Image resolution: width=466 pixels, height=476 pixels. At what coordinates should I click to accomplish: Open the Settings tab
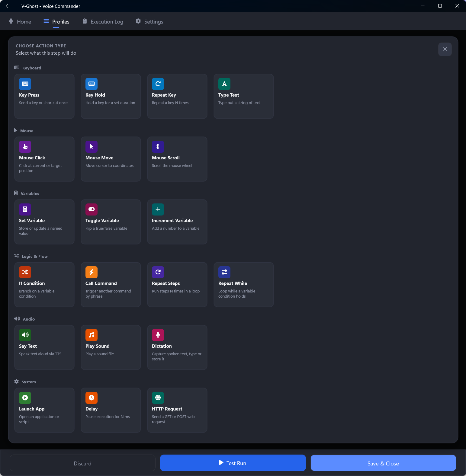click(149, 22)
